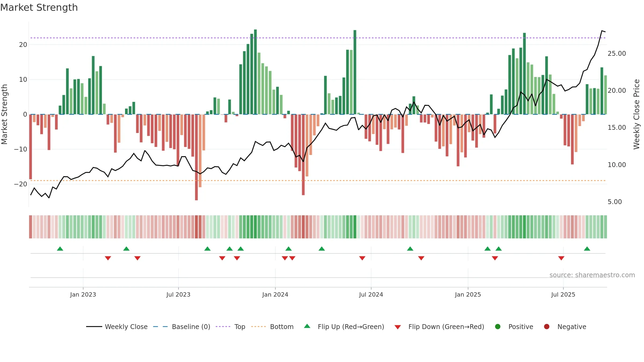Click the source: sharemaestro.com text

[592, 275]
